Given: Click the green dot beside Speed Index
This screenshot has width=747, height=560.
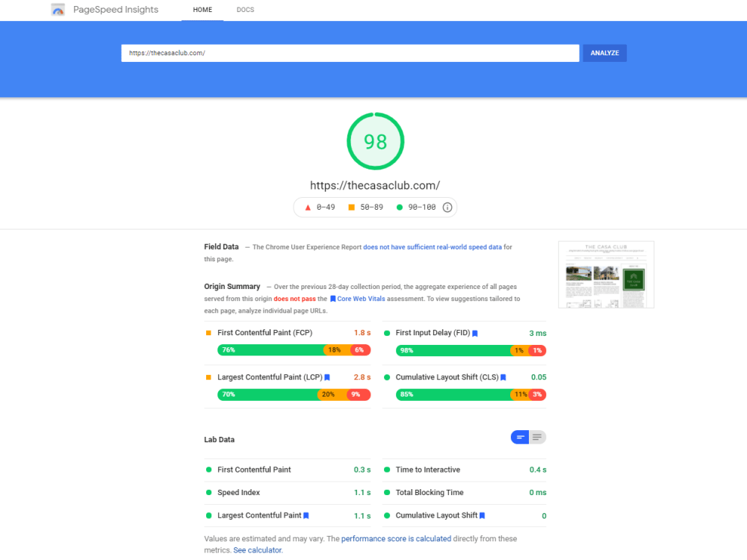Looking at the screenshot, I should (x=208, y=493).
